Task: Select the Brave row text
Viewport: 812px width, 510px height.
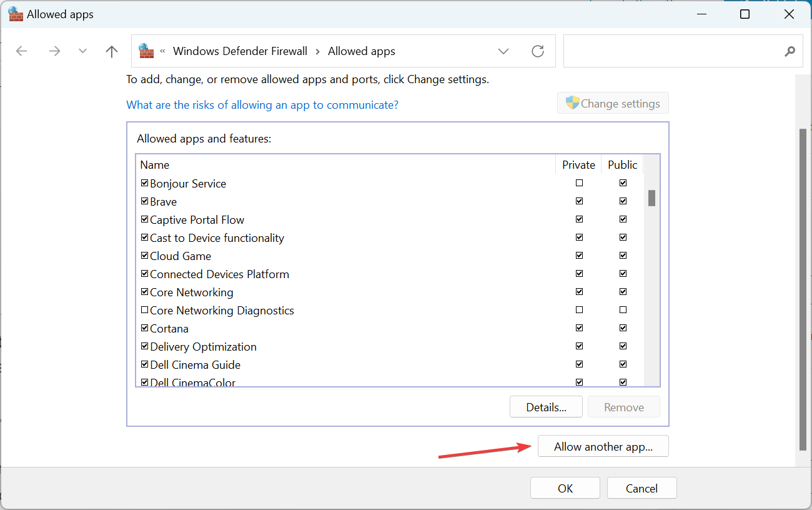Action: tap(164, 202)
